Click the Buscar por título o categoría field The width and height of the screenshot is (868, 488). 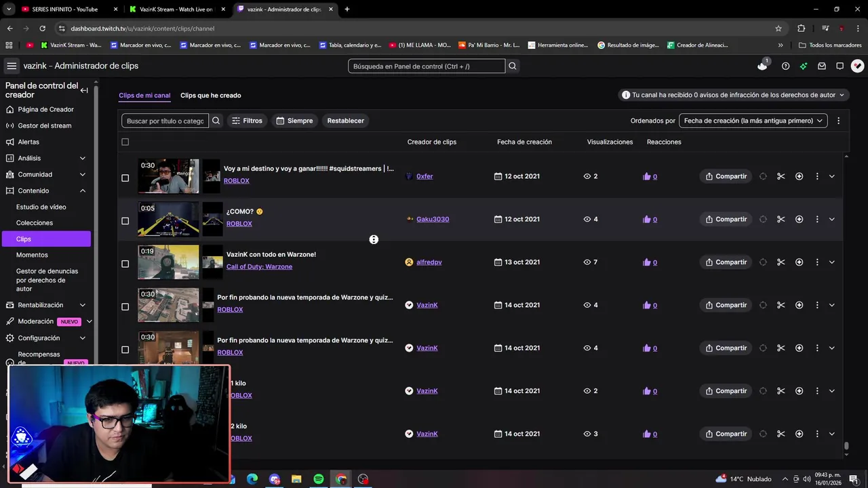[x=165, y=121]
